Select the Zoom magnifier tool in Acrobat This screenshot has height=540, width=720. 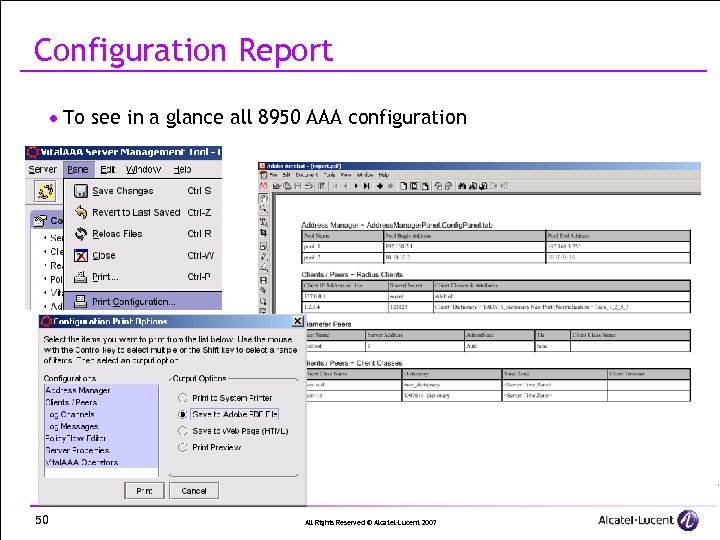pos(264,209)
